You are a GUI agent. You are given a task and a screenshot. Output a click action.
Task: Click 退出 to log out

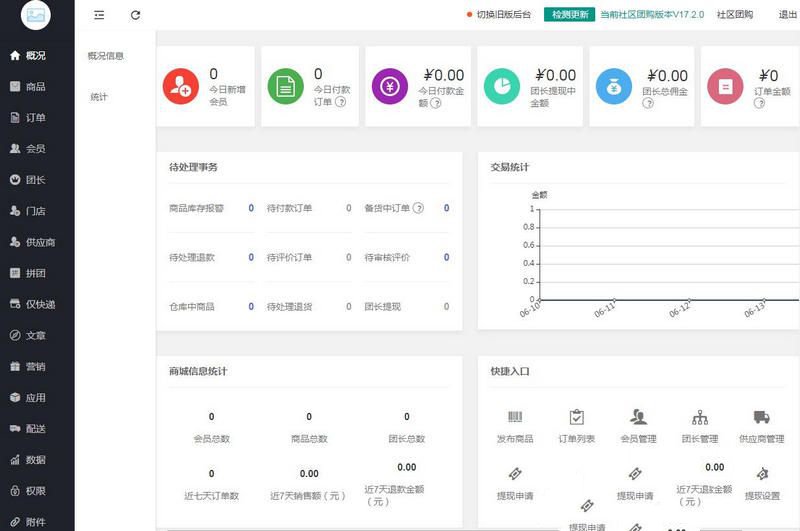pyautogui.click(x=788, y=14)
